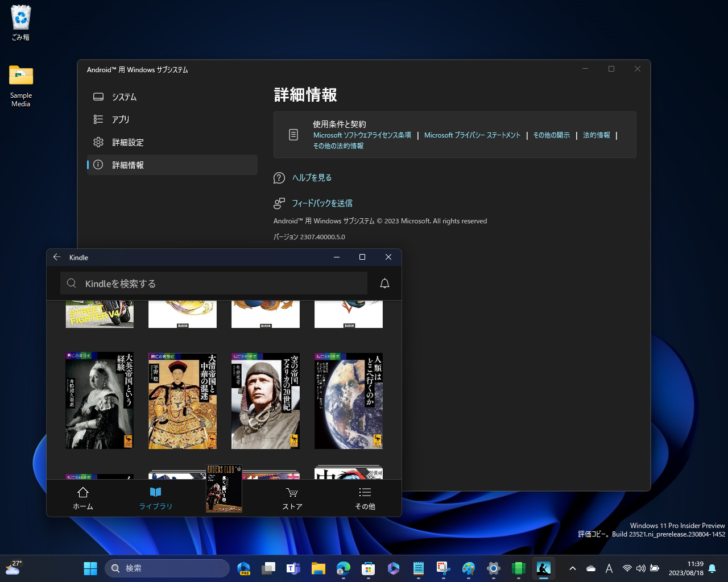Open Microsoft Teams from the taskbar
The height and width of the screenshot is (582, 728).
(x=293, y=568)
